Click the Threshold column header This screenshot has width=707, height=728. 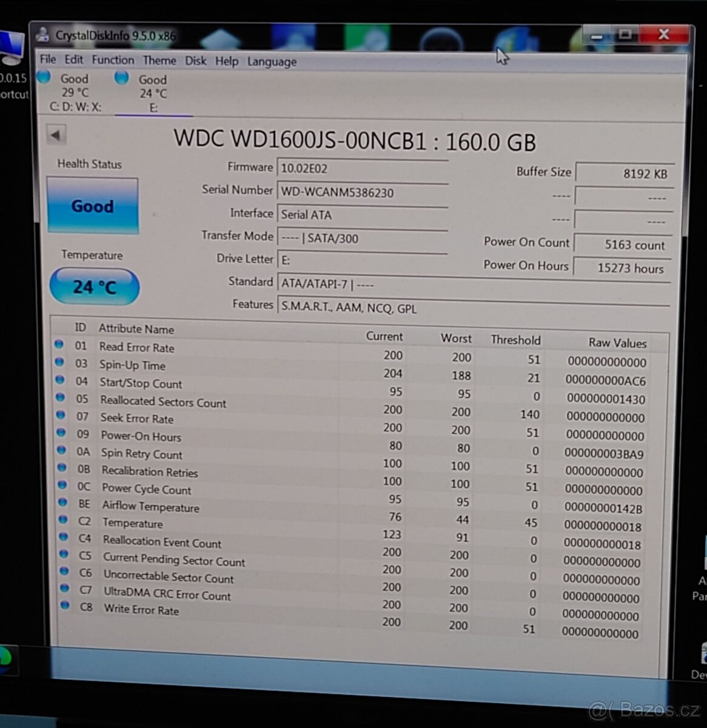tap(515, 340)
